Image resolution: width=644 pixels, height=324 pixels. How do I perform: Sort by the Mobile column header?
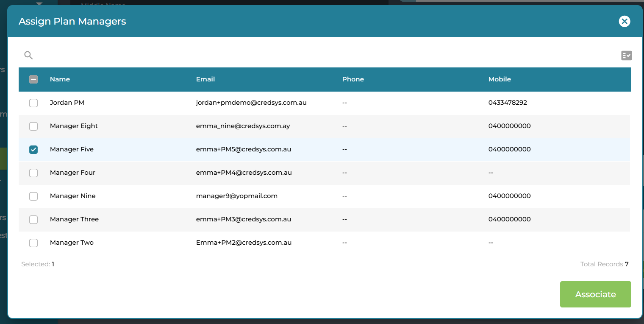tap(500, 79)
